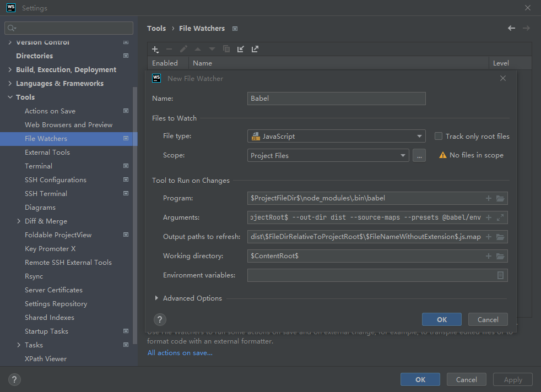This screenshot has width=541, height=392.
Task: Open help for New File Watcher dialog
Action: [160, 319]
